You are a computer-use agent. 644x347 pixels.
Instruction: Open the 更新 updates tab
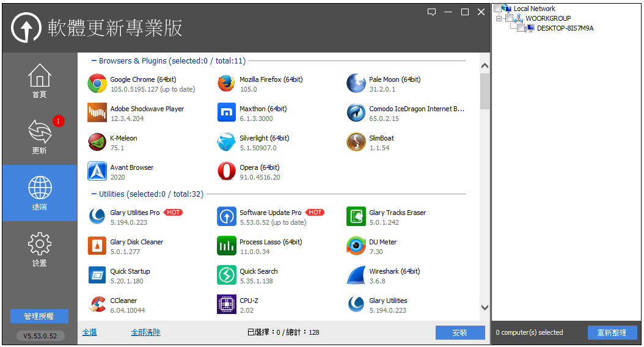click(40, 137)
